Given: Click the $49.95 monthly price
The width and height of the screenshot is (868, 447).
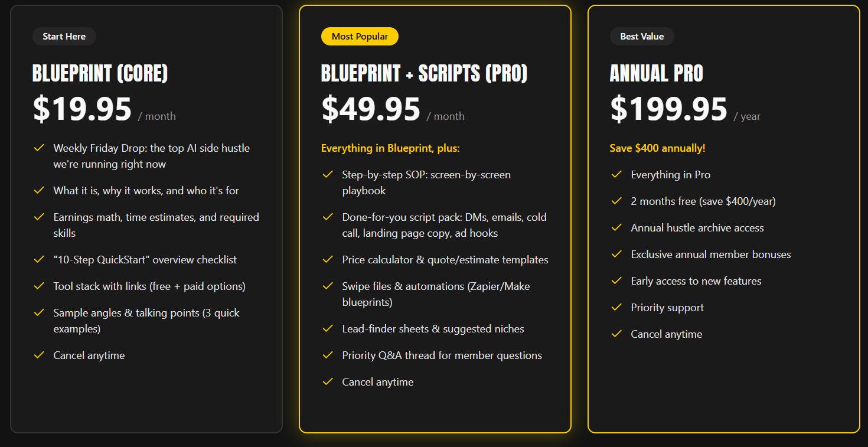Looking at the screenshot, I should coord(371,110).
